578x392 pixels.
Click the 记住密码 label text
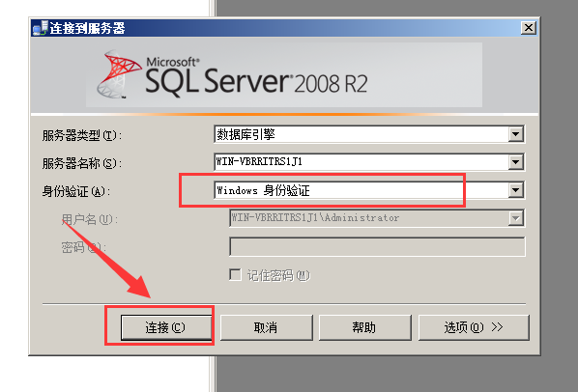pos(278,275)
